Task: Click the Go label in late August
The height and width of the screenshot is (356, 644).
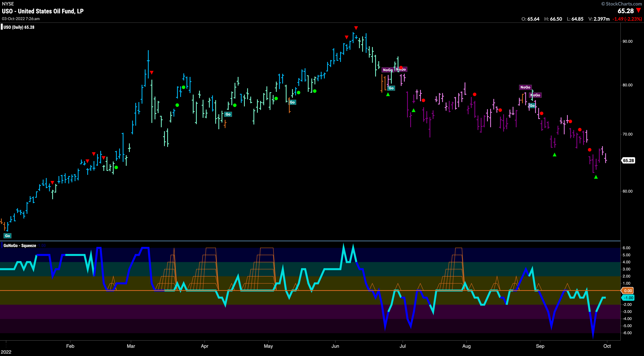Action: (x=532, y=106)
